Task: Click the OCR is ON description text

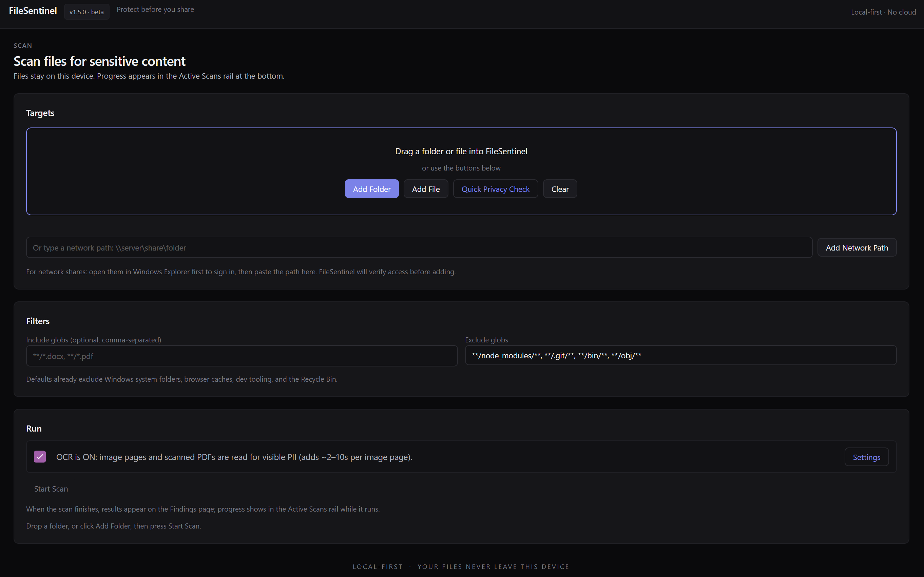Action: [234, 457]
